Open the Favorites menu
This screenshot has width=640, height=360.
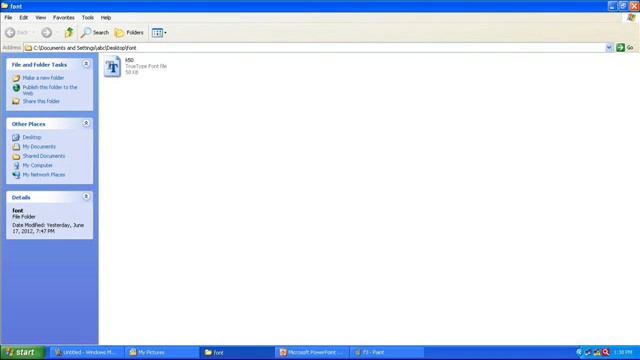64,18
